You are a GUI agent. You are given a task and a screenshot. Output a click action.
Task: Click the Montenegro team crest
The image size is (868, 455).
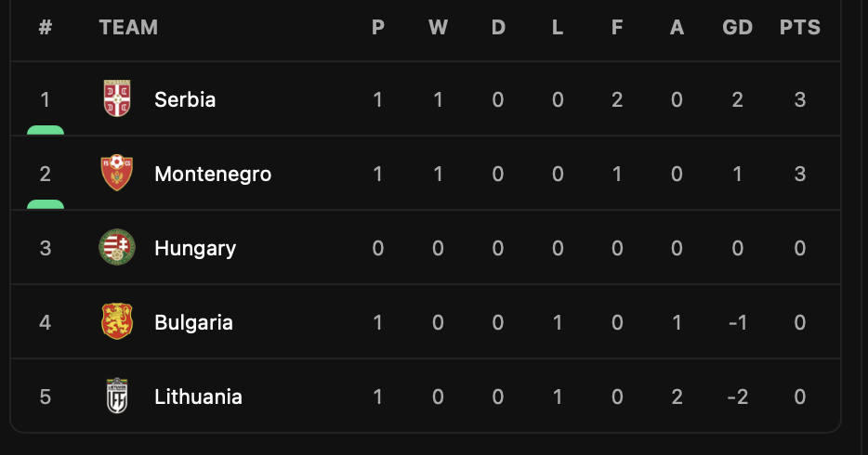117,173
